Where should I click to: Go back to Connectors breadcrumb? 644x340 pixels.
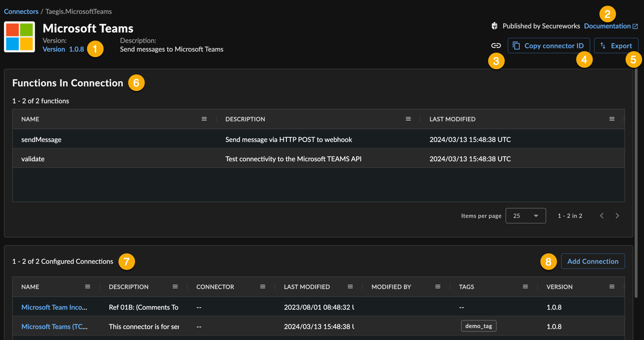(x=21, y=11)
